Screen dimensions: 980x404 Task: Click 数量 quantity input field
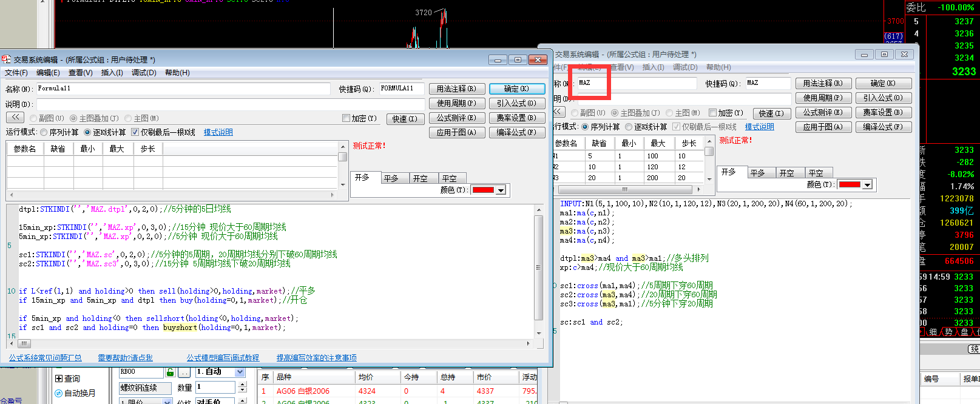[x=215, y=387]
